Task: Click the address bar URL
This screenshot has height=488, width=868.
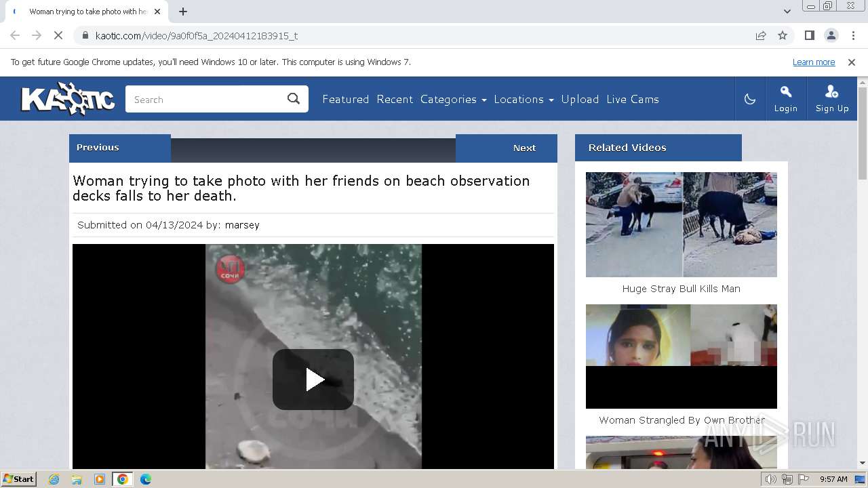Action: (197, 35)
